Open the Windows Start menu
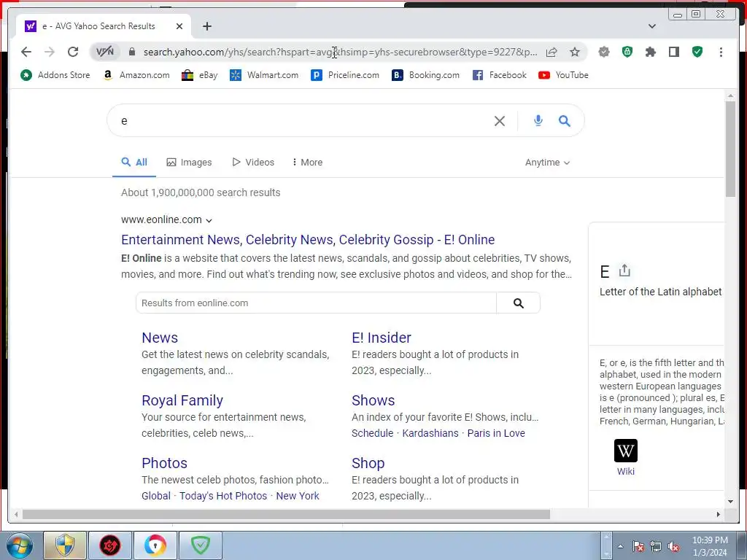 coord(19,545)
